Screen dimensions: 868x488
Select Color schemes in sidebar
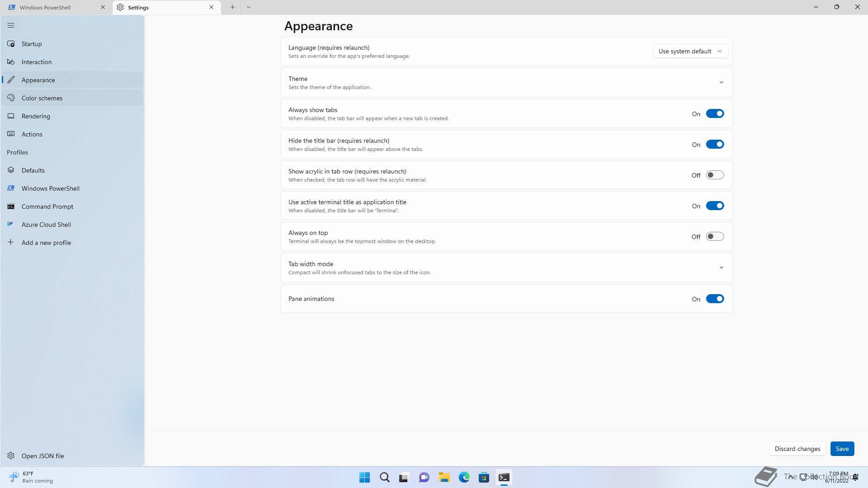pos(42,98)
